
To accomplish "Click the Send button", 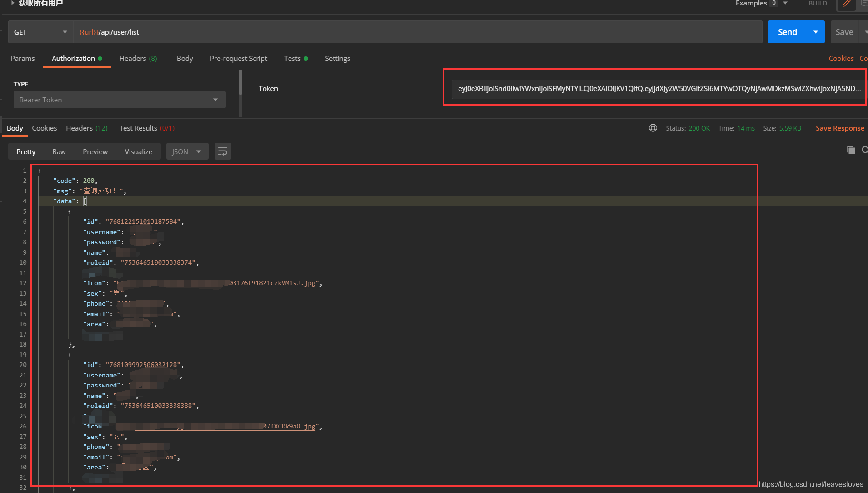I will (788, 32).
